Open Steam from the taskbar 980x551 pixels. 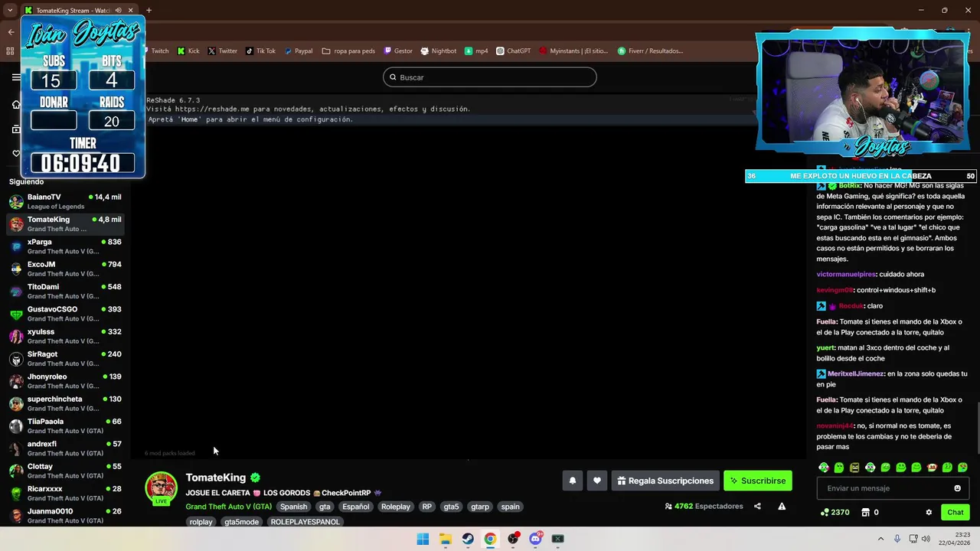tap(467, 539)
